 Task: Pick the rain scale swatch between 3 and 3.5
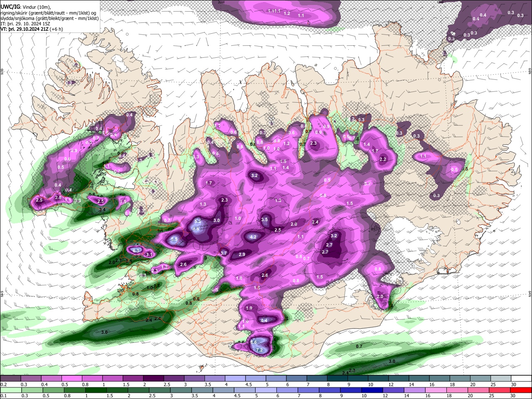pos(180,390)
